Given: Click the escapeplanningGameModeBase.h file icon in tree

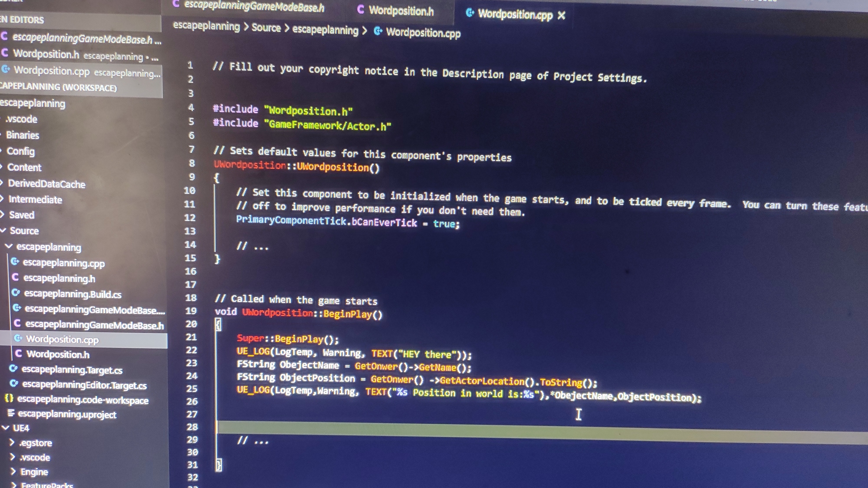Looking at the screenshot, I should pos(17,323).
